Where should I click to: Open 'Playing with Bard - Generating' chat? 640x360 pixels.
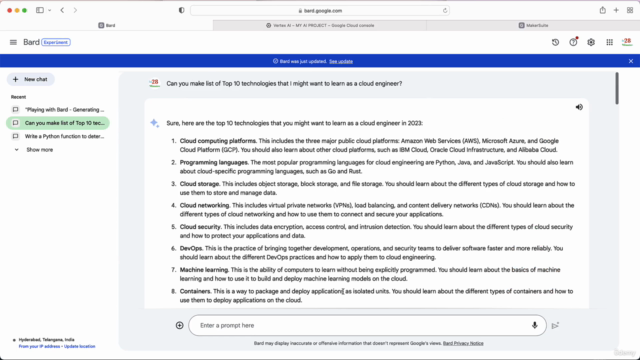[x=58, y=109]
